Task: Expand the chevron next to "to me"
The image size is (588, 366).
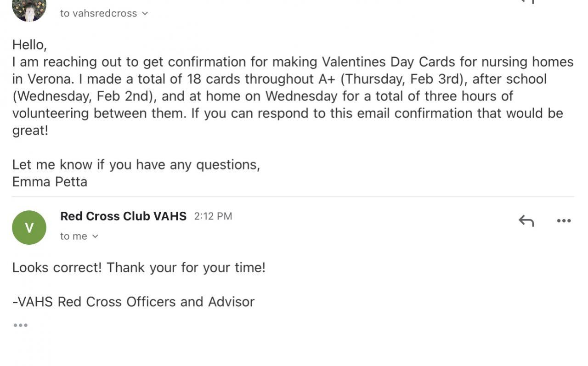Action: [x=96, y=236]
